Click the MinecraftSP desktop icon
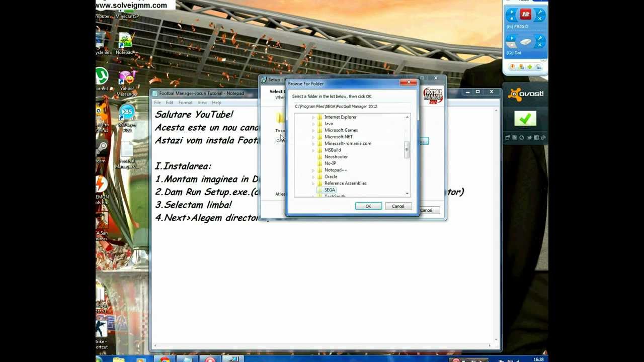The image size is (644, 362). [127, 13]
